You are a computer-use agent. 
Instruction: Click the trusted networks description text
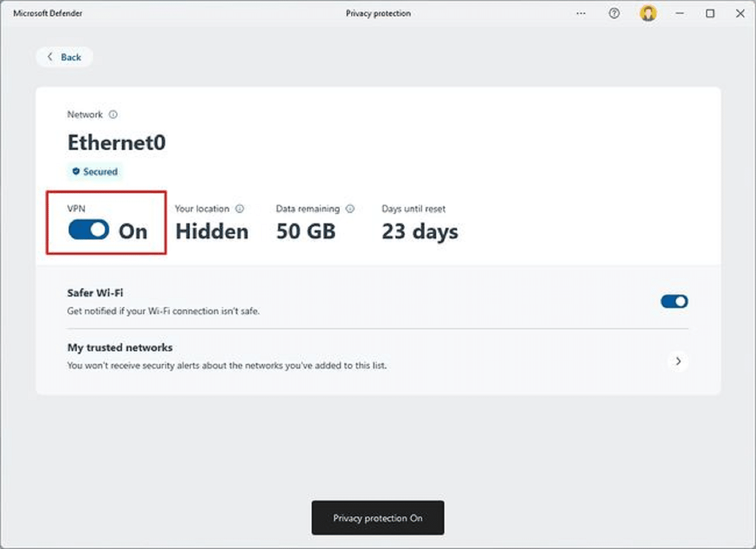[227, 365]
